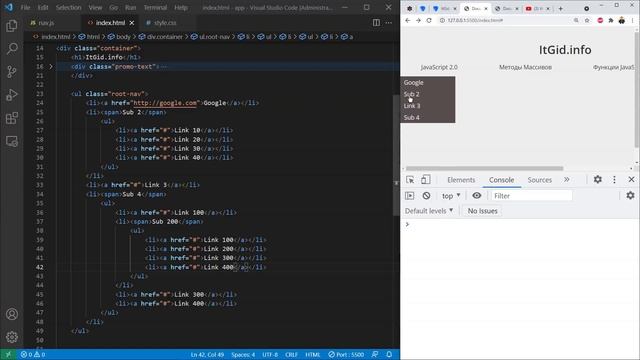Change indentation via Spaces: 4
The width and height of the screenshot is (640, 360).
pyautogui.click(x=243, y=354)
